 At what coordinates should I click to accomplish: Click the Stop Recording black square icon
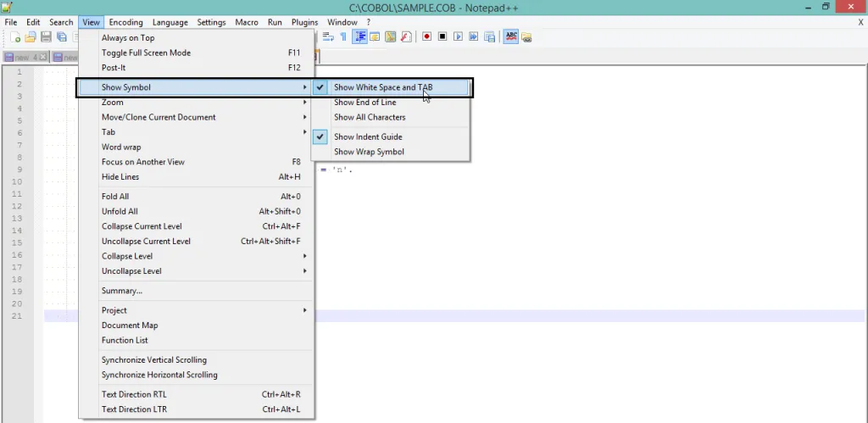[x=442, y=36]
